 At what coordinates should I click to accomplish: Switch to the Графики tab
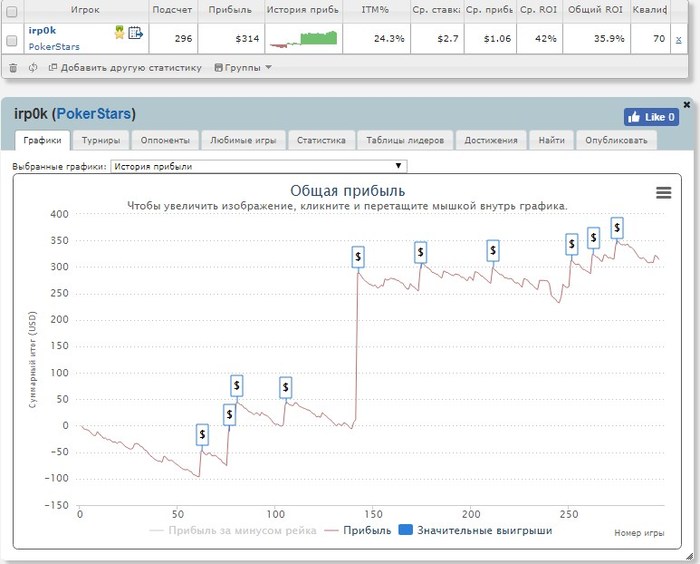42,140
